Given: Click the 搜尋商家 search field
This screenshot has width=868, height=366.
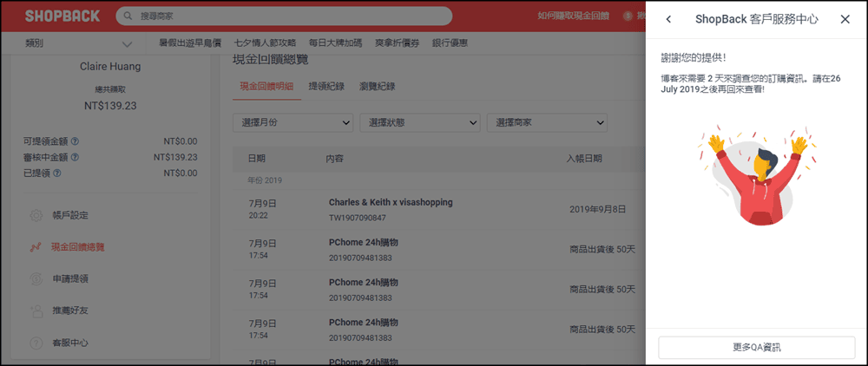Looking at the screenshot, I should click(x=286, y=16).
